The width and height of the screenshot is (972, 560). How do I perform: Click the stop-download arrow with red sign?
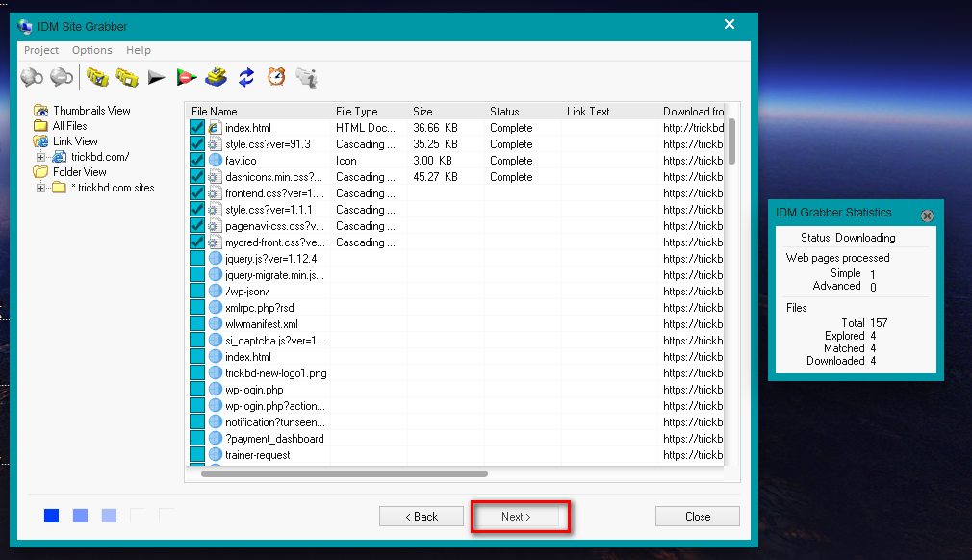coord(186,77)
